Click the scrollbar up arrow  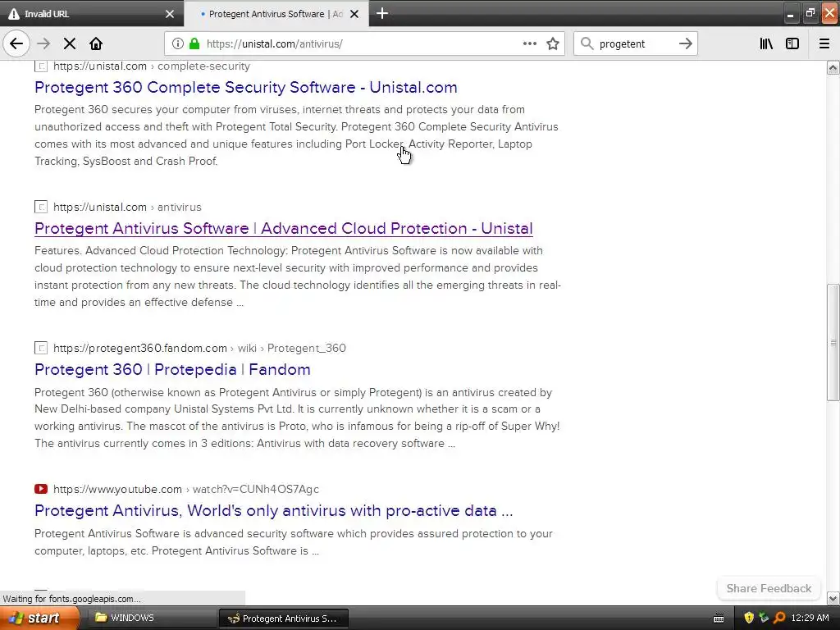[x=833, y=68]
